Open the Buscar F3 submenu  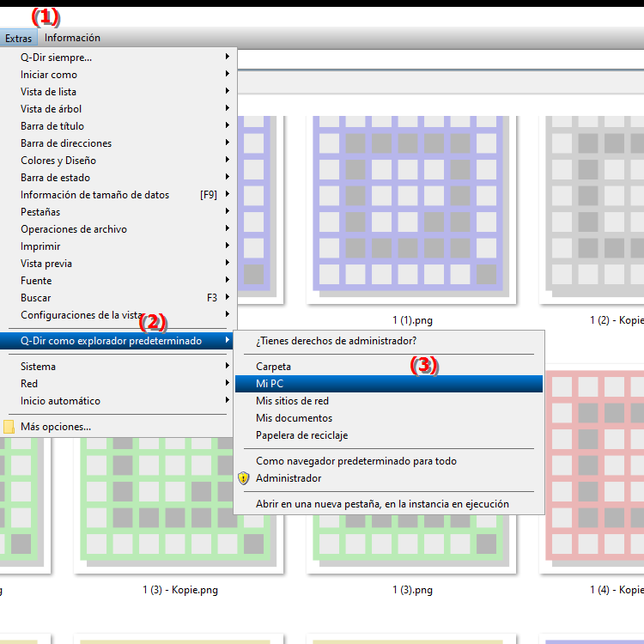(x=118, y=298)
